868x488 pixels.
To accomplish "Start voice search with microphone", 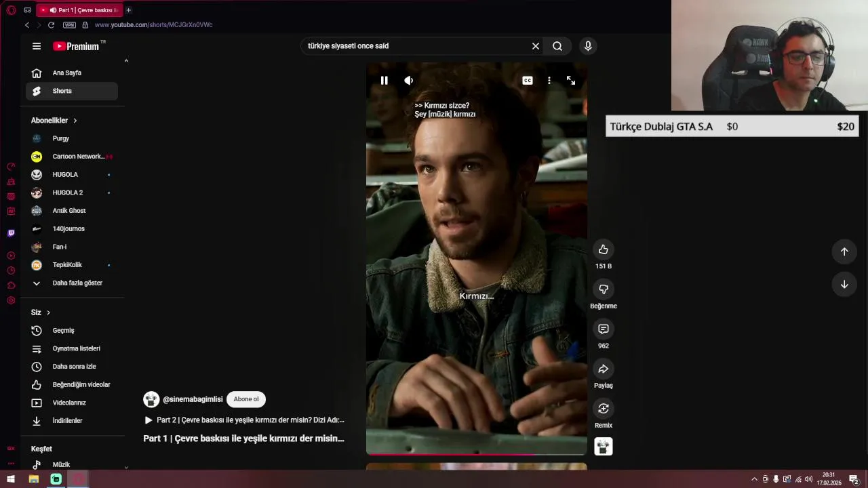I will (x=588, y=46).
